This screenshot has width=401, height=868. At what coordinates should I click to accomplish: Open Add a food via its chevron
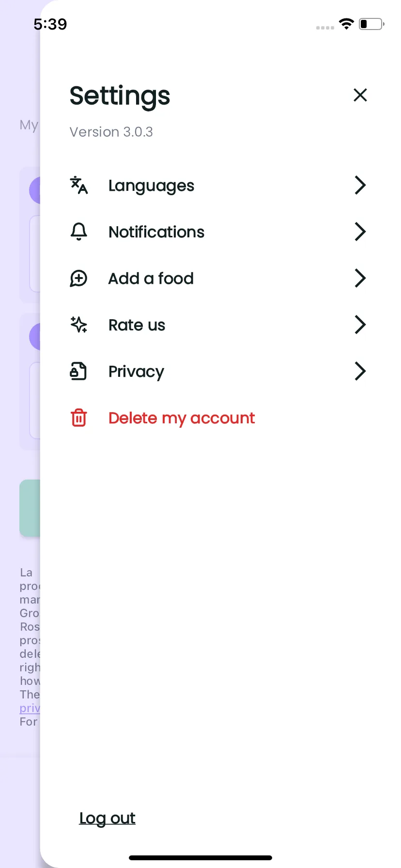(x=360, y=278)
